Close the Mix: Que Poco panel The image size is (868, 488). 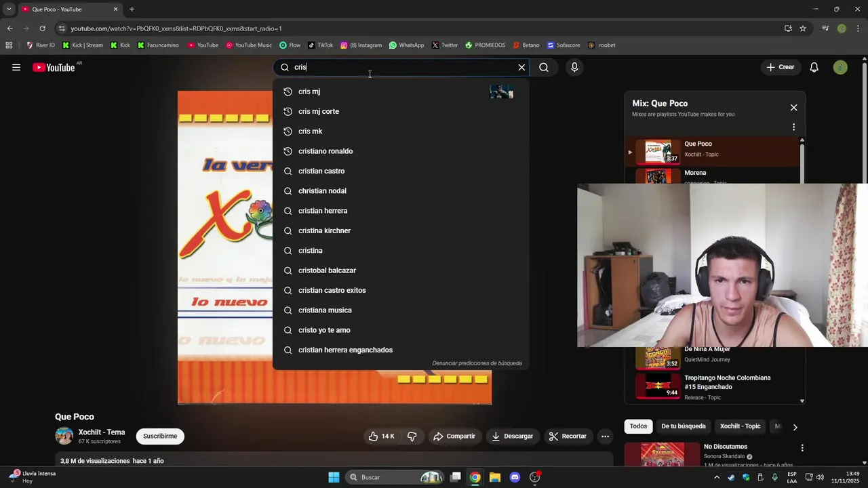(x=793, y=108)
